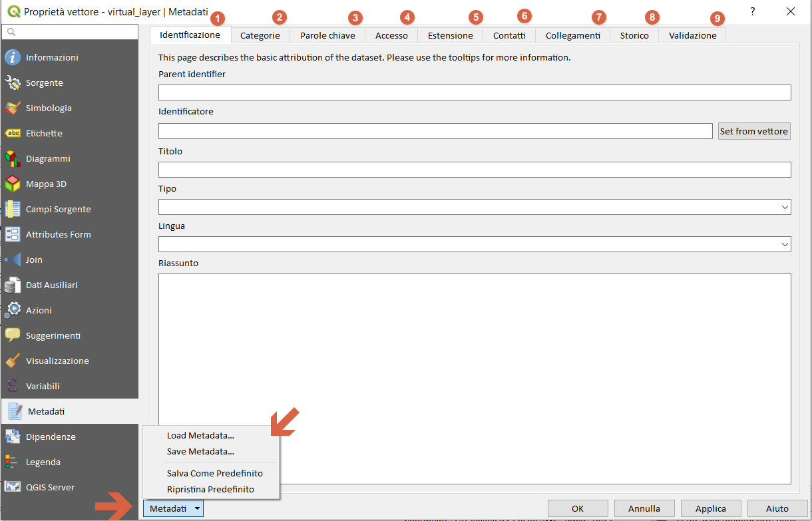Open the Simbologia section via its paintbrush icon
The height and width of the screenshot is (521, 812).
coord(13,108)
